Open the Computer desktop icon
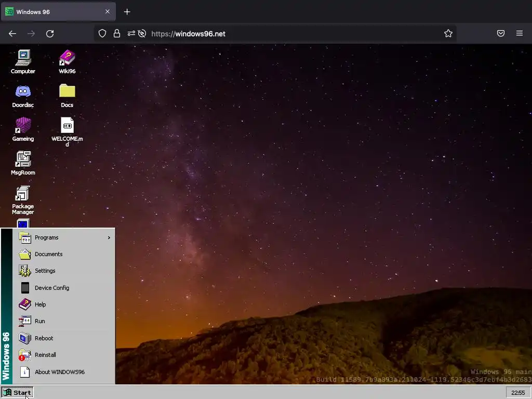 23,62
